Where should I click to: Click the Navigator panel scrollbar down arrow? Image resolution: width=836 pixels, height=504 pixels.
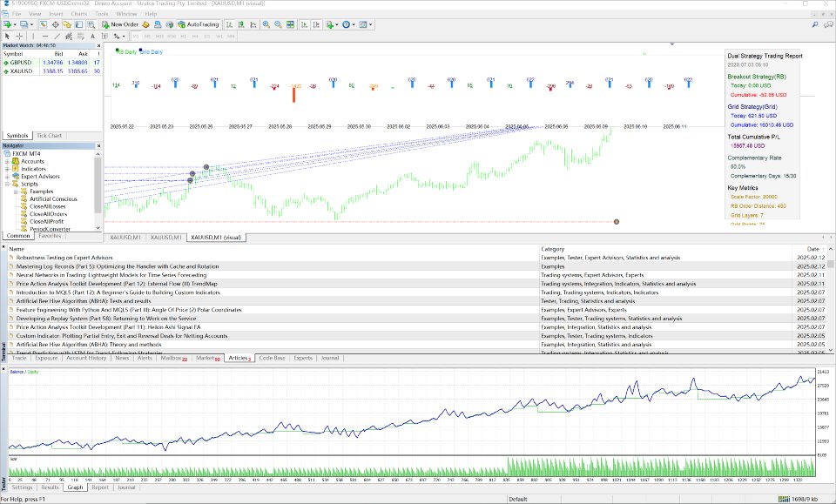(x=98, y=228)
